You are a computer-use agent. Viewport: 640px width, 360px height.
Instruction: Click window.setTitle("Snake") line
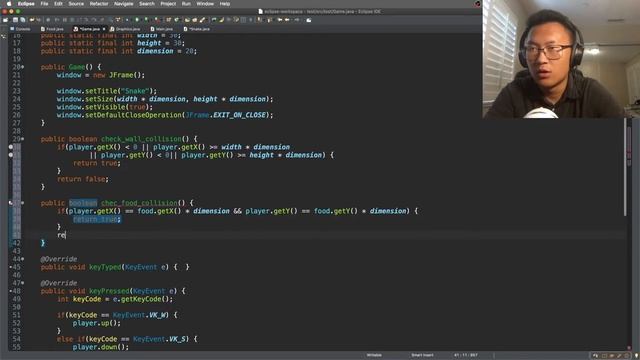(107, 91)
